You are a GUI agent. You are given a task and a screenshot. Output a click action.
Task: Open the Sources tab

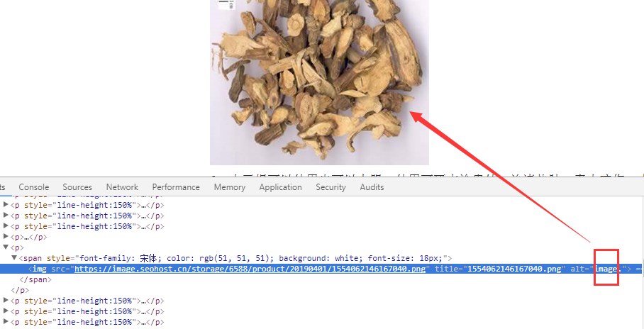pos(77,187)
